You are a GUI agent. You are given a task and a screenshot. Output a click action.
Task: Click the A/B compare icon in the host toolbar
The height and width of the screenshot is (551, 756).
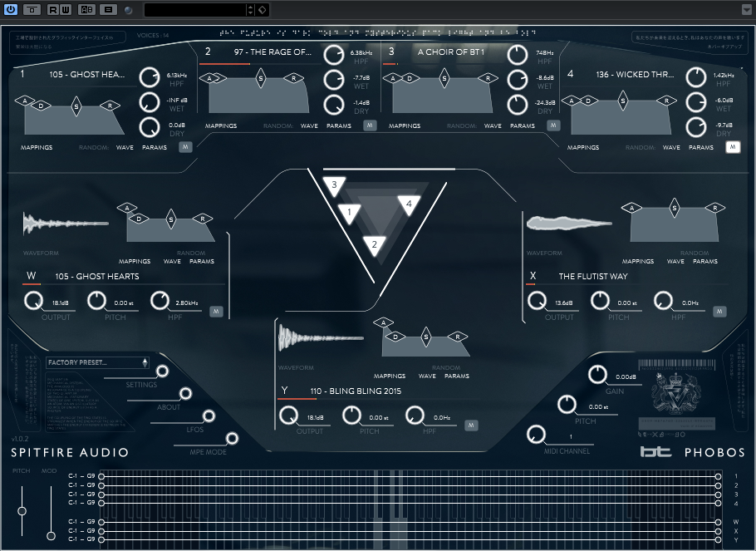pyautogui.click(x=86, y=10)
